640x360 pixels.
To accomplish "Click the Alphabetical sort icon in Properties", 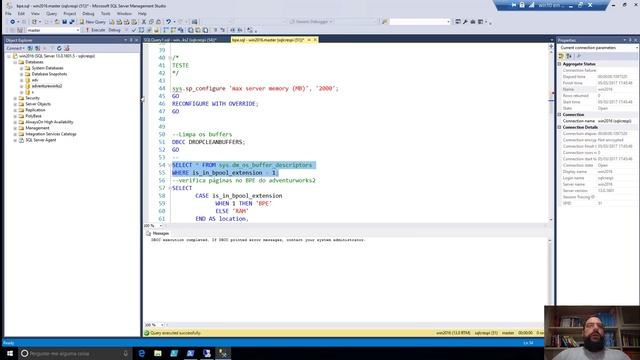I will (x=569, y=56).
